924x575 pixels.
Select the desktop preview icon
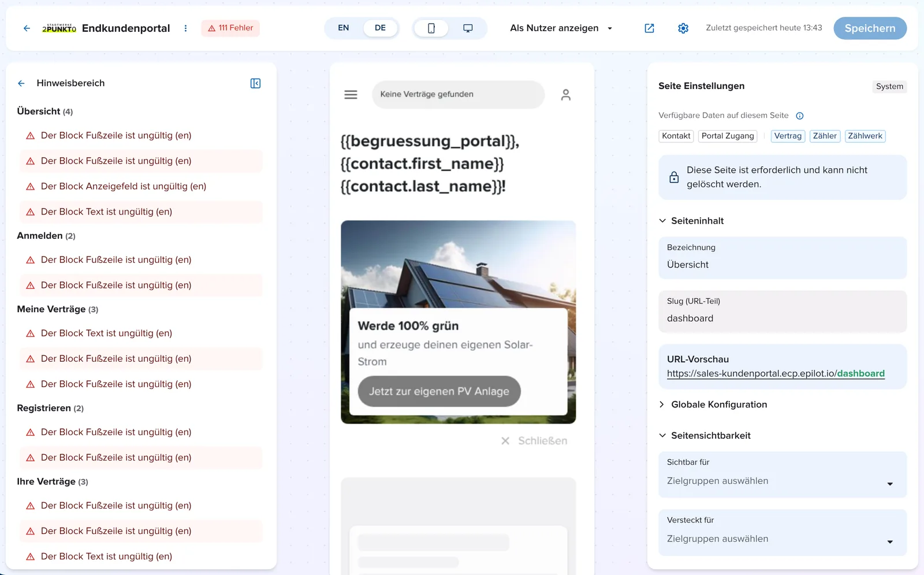point(468,28)
